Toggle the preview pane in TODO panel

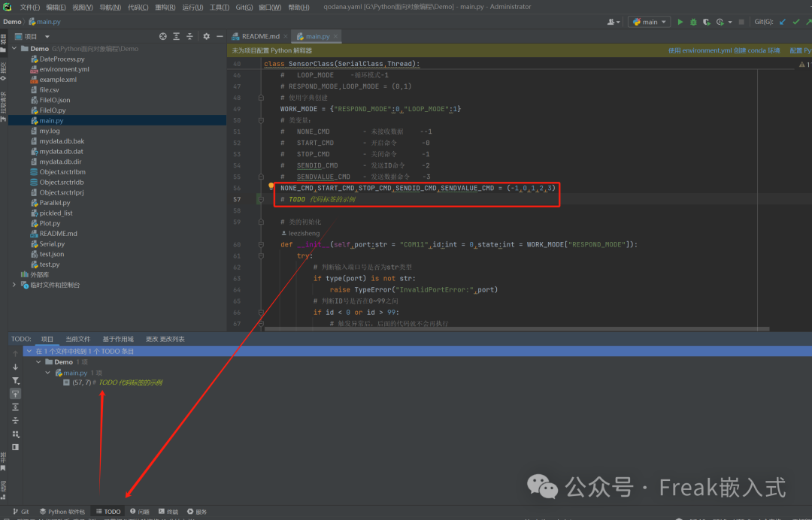[15, 447]
